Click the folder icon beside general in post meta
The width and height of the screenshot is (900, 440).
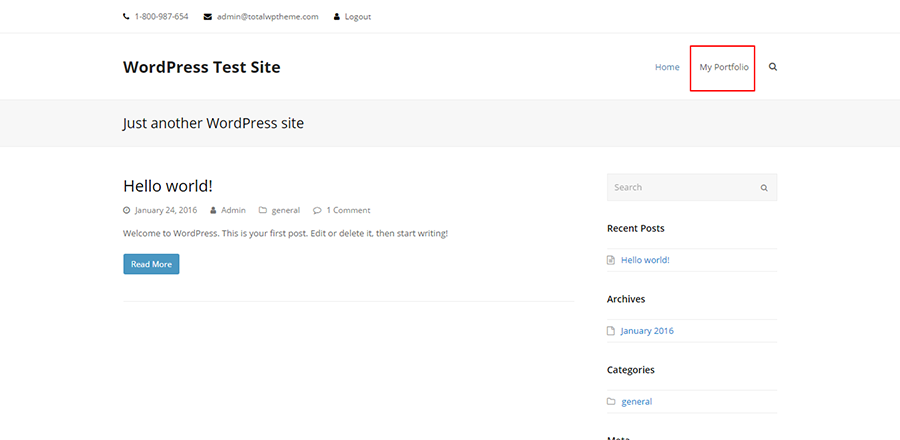tap(263, 211)
